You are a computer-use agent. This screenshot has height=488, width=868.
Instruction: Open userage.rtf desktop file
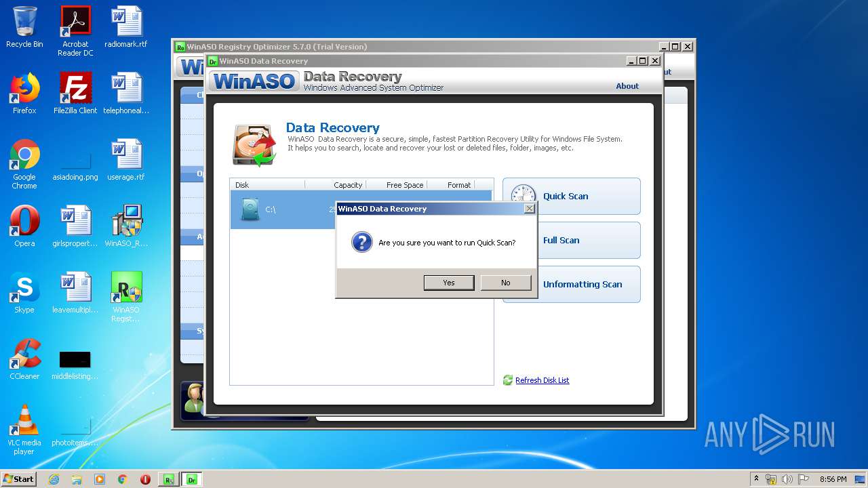tap(126, 160)
